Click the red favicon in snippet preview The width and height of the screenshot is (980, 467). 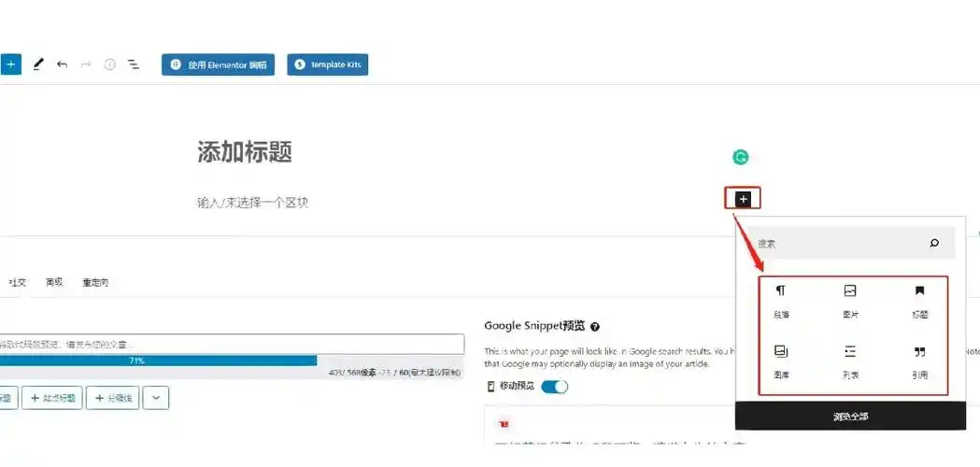tap(504, 424)
